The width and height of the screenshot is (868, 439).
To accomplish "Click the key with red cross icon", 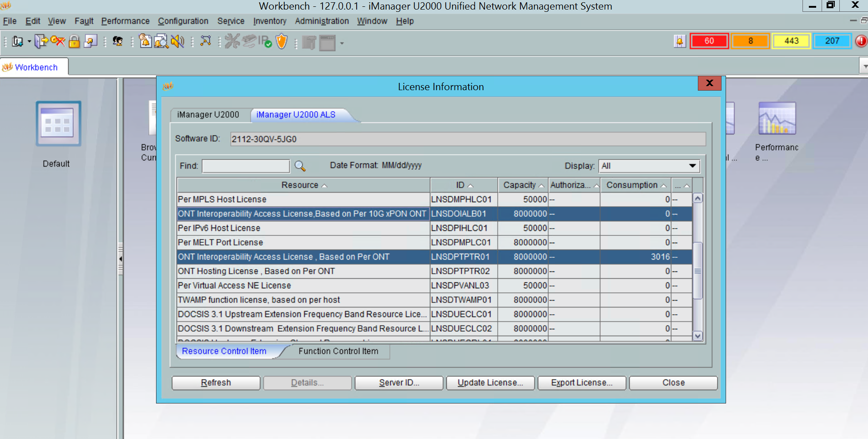I will coord(58,41).
